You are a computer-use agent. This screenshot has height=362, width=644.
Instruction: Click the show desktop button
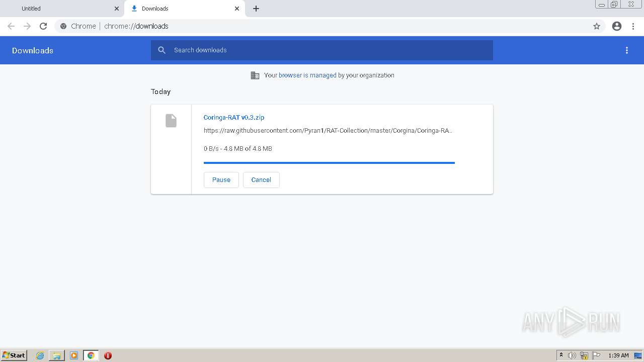(x=638, y=355)
